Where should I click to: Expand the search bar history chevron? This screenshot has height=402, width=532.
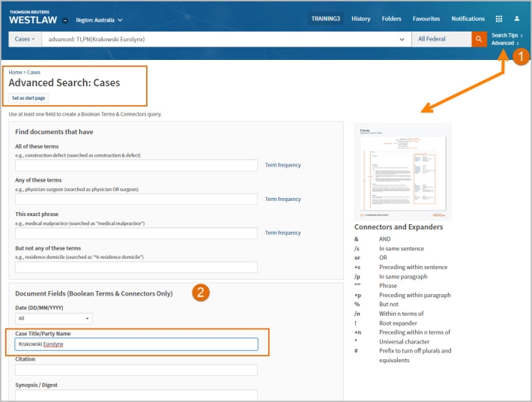(402, 40)
